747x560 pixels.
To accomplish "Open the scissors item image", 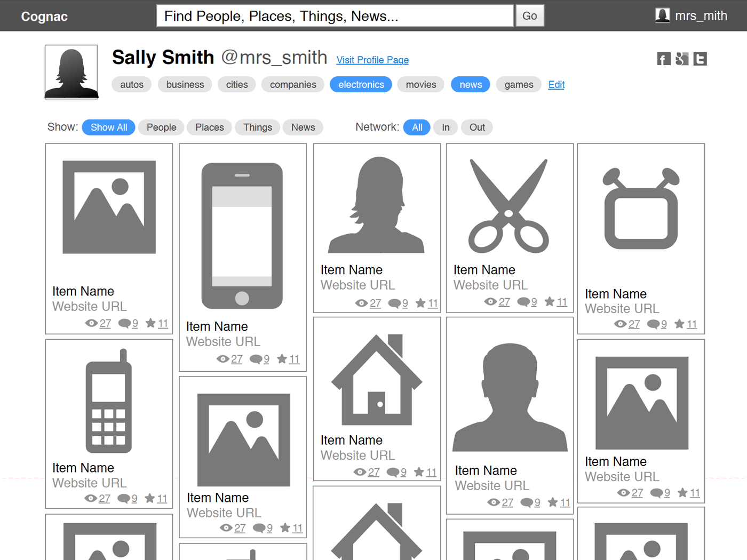I will point(508,205).
